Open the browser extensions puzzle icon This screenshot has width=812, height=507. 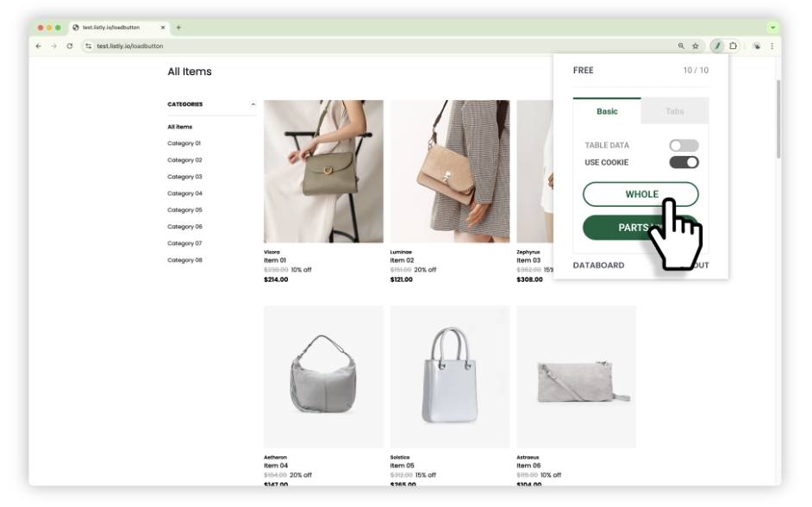pyautogui.click(x=734, y=46)
